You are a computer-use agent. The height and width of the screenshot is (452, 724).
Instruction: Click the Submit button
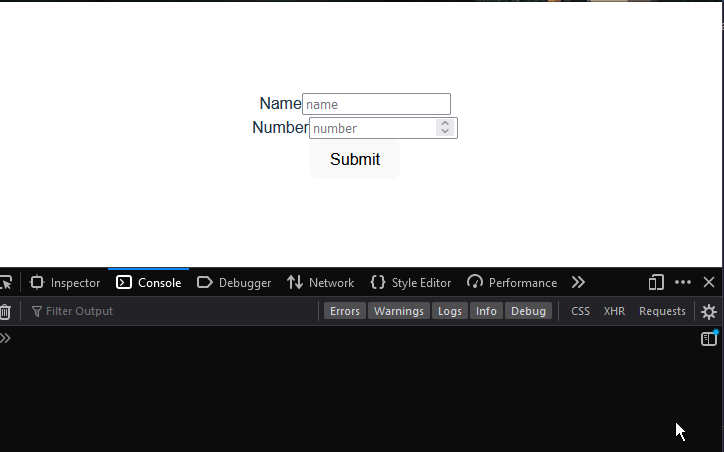coord(355,159)
